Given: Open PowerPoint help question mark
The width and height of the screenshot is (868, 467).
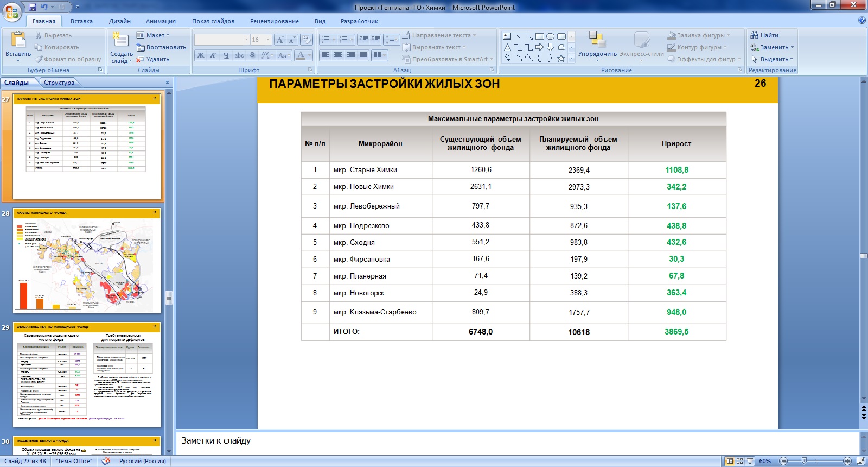Looking at the screenshot, I should point(862,21).
